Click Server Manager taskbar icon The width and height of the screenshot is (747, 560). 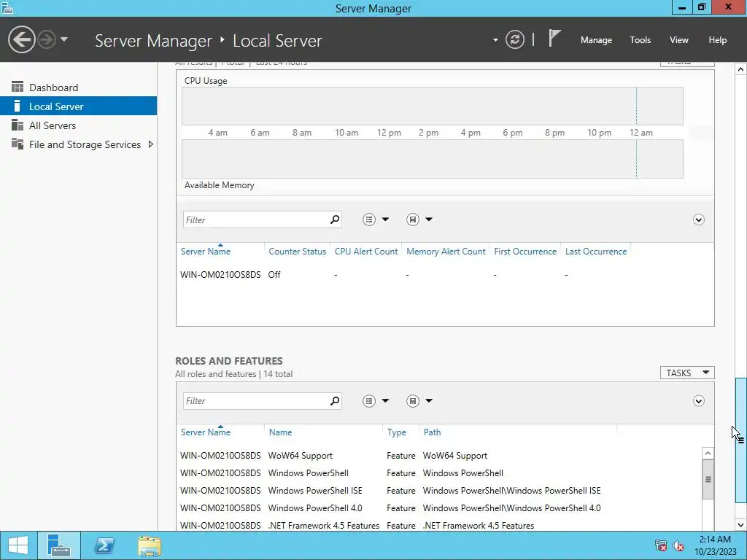(59, 545)
